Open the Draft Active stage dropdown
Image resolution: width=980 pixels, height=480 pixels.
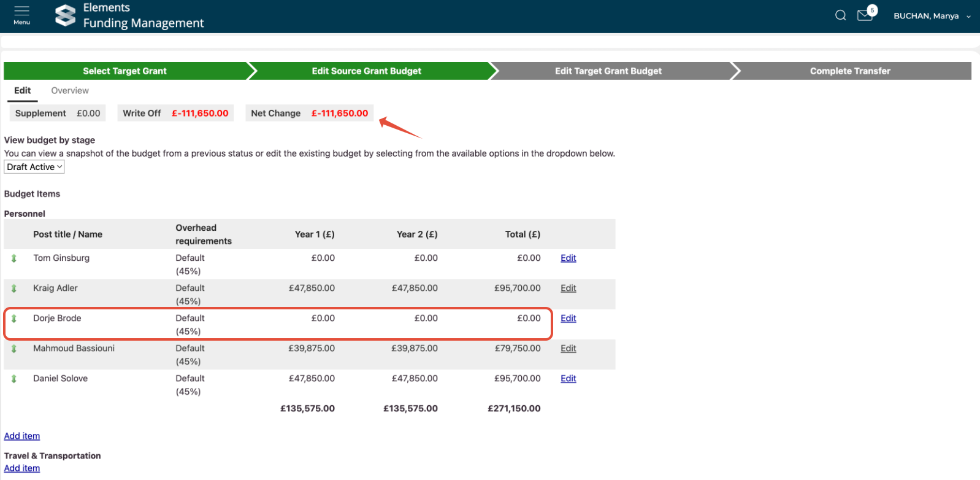[x=34, y=167]
